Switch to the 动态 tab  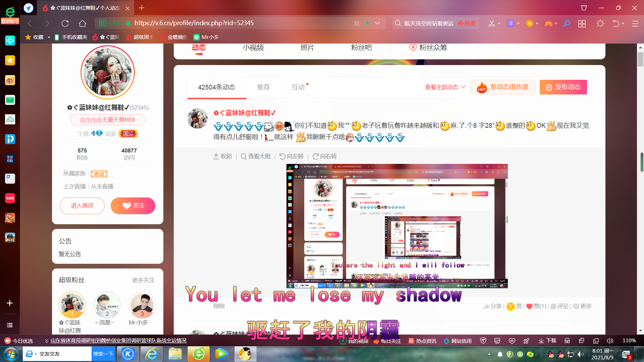click(199, 48)
